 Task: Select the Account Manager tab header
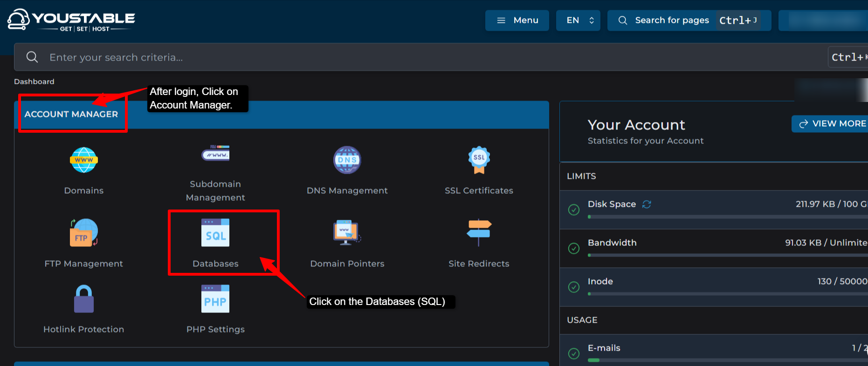click(x=71, y=114)
